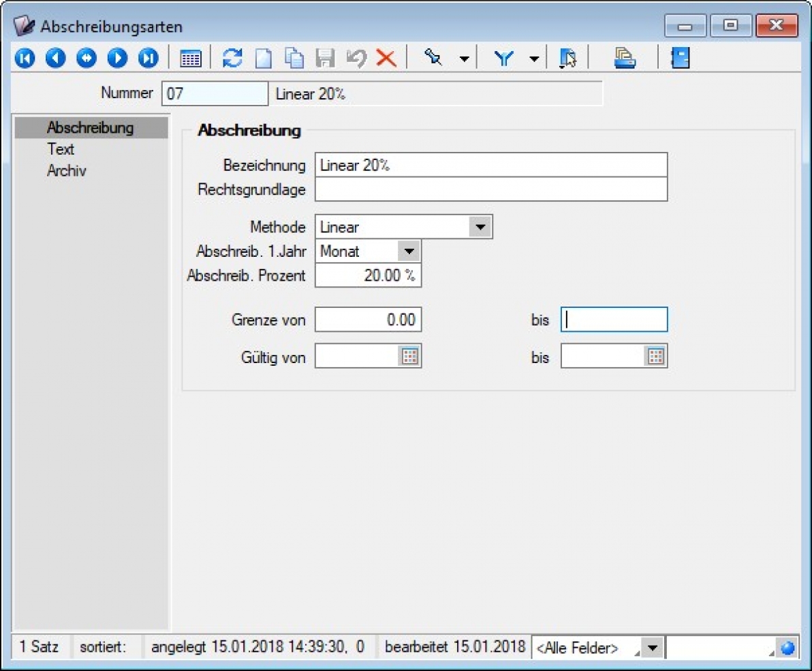Click the 'bearbeitet 15.01.2018' status entry
Screen dimensions: 812x671
tap(455, 646)
